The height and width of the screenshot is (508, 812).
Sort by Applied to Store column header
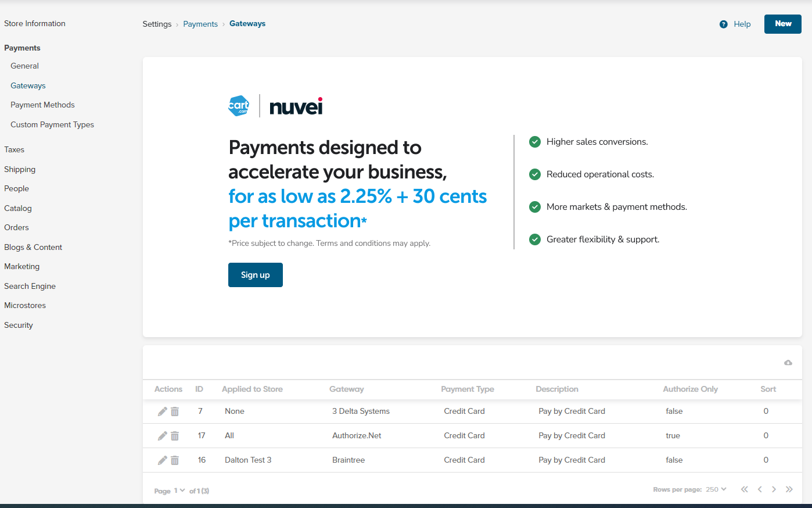[x=252, y=389]
